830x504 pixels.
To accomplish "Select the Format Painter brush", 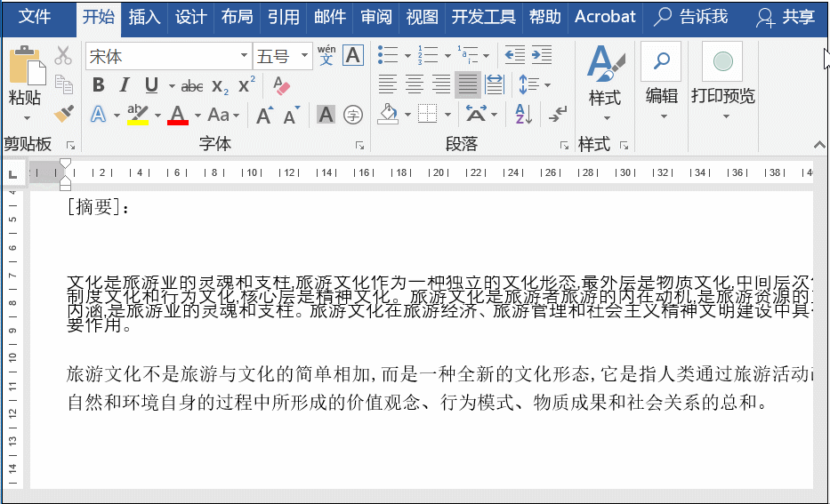I will pyautogui.click(x=63, y=114).
